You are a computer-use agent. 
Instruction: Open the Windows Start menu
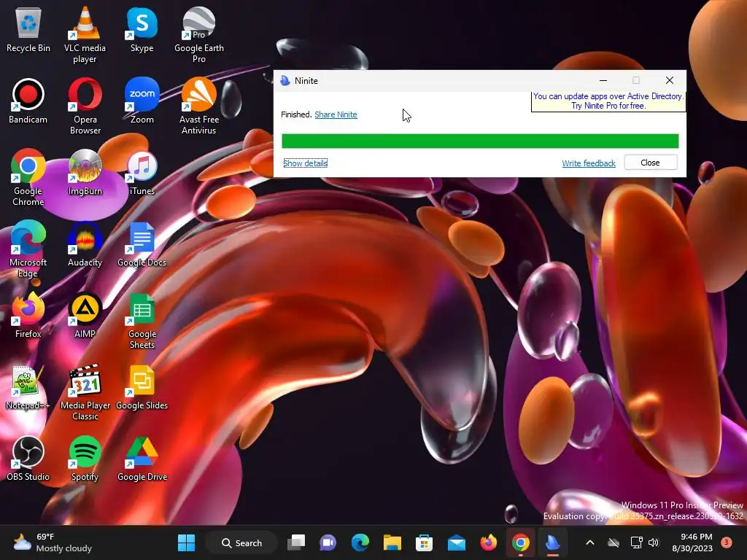coord(186,542)
